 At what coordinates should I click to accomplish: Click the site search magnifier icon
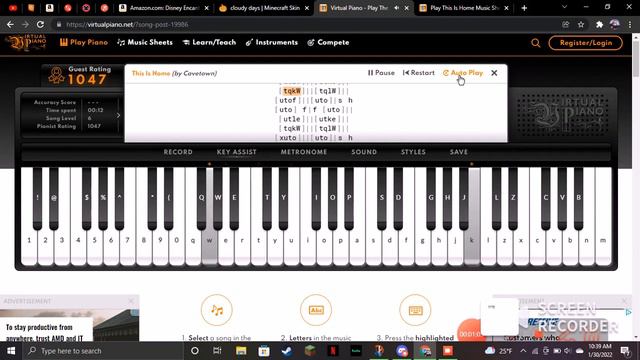[536, 43]
